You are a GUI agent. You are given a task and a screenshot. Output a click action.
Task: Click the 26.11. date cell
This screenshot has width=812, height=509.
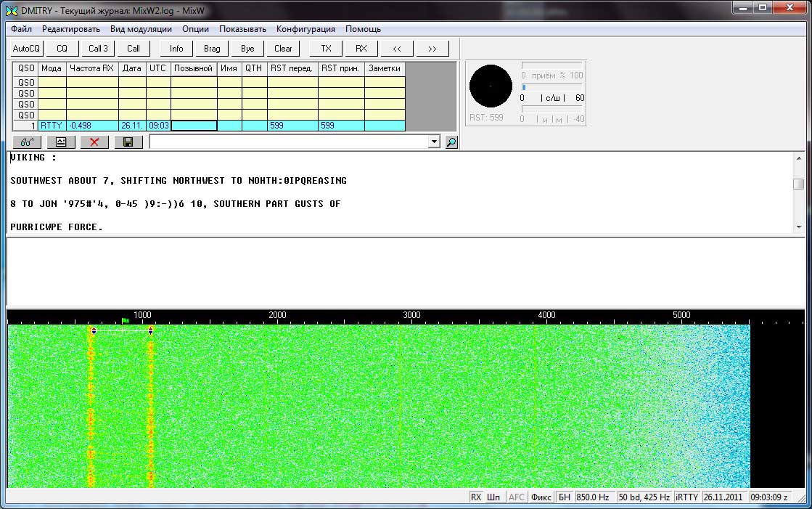(x=132, y=126)
